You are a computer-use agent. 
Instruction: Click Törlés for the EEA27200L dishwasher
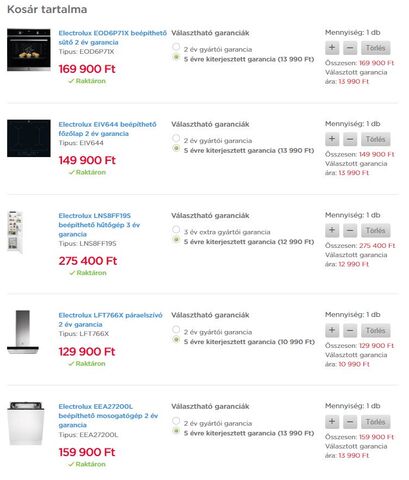tap(376, 422)
